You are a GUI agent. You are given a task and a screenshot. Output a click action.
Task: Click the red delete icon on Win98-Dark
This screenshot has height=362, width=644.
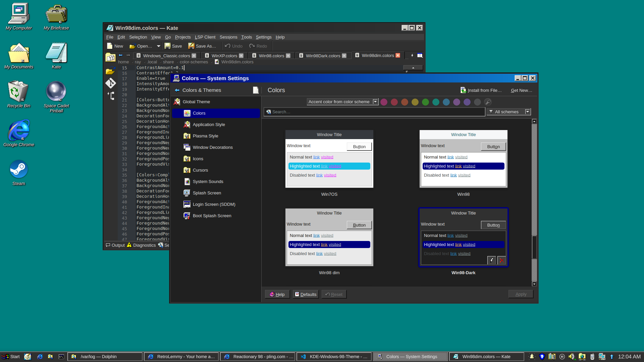coord(501,260)
